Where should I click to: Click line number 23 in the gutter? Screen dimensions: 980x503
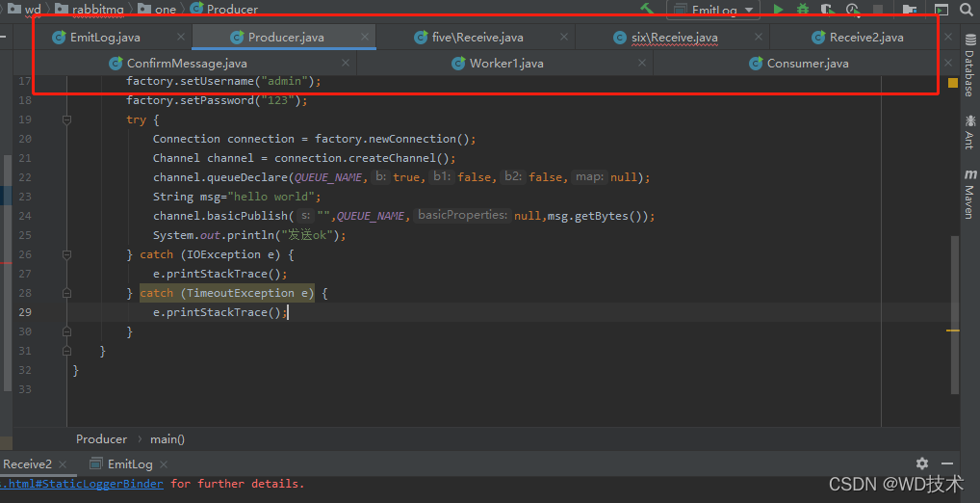coord(25,197)
